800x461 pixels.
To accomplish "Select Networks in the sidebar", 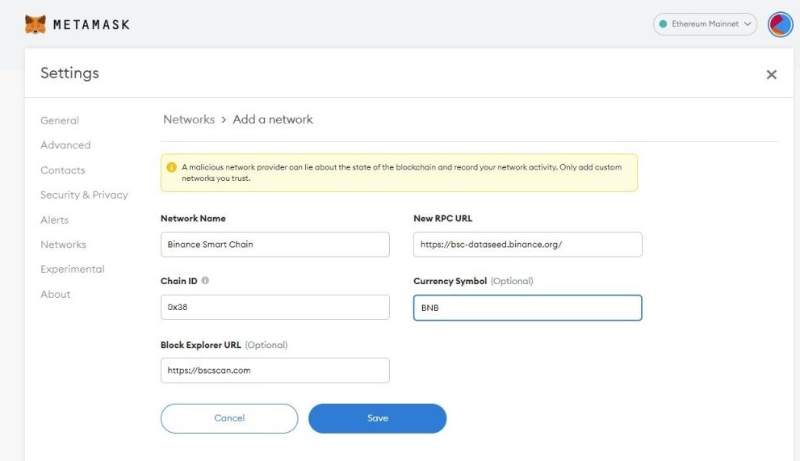I will tap(63, 244).
